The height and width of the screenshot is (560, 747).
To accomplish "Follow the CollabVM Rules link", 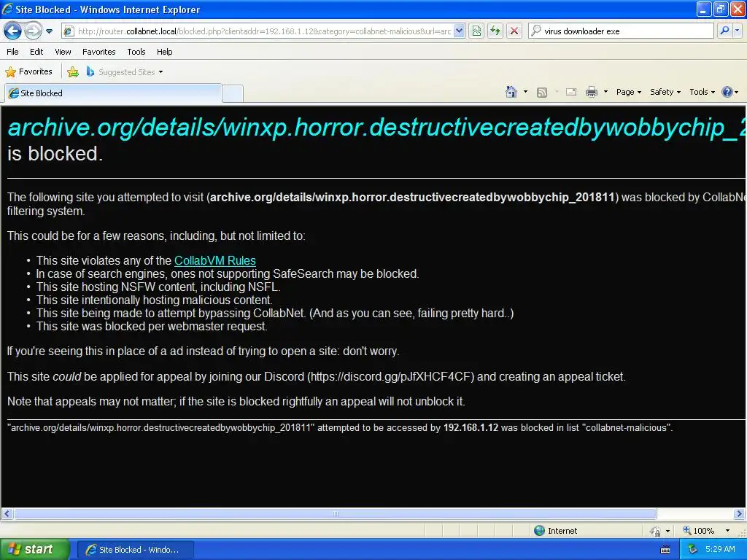I will (x=215, y=261).
